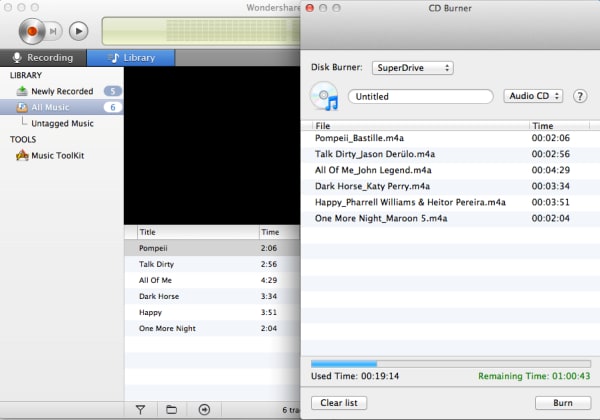600x420 pixels.
Task: Select Happy in the library list
Action: [x=212, y=312]
